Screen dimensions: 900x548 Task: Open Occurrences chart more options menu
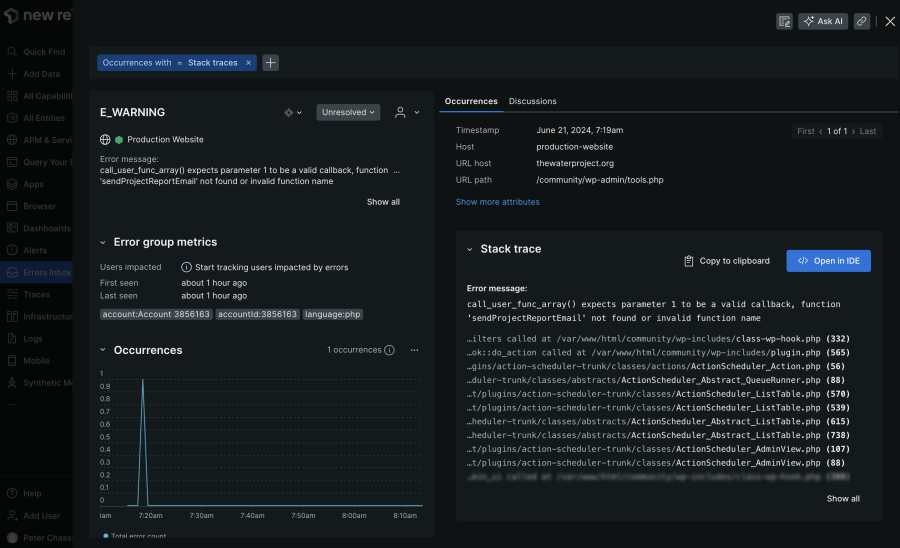[x=414, y=350]
